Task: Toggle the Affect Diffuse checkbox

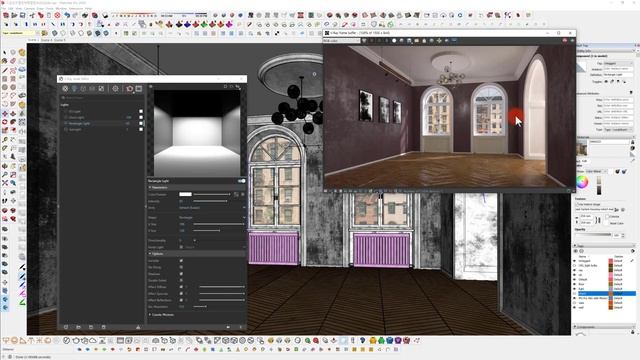Action: point(181,287)
